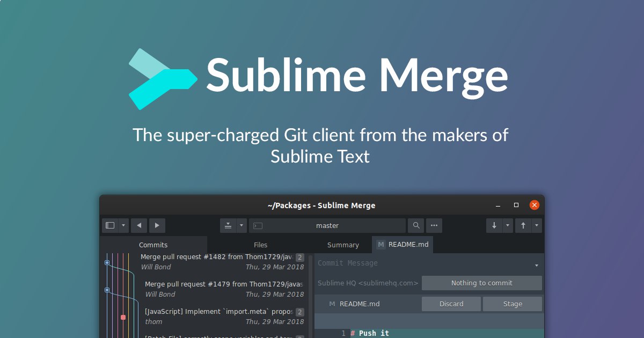Viewport: 644px width, 338px height.
Task: Click graph node of #1482 merge commit
Action: click(107, 262)
